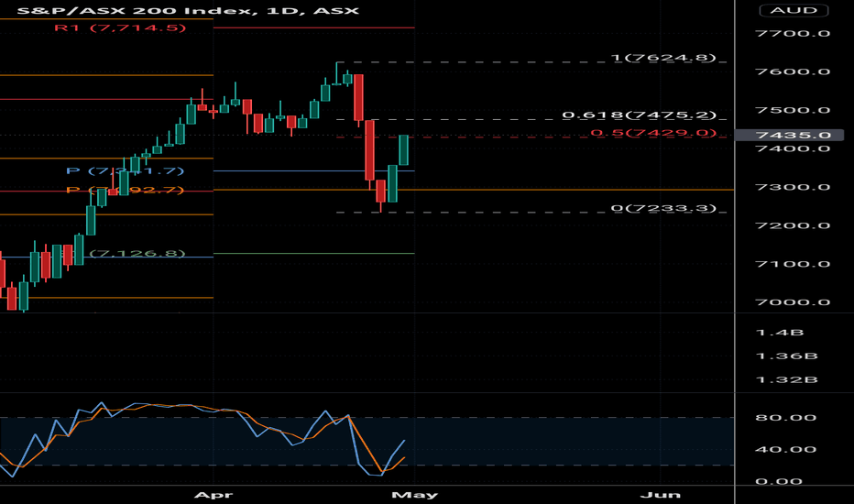Click the Jun label on time axis
This screenshot has width=854, height=504.
[x=660, y=495]
